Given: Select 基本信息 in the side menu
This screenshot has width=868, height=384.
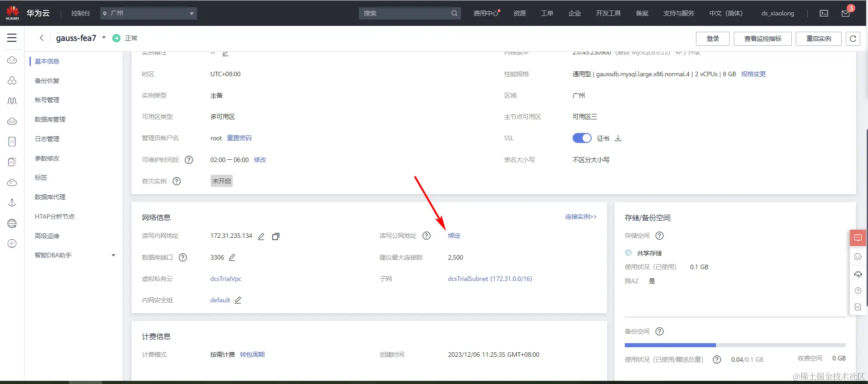Looking at the screenshot, I should point(47,61).
